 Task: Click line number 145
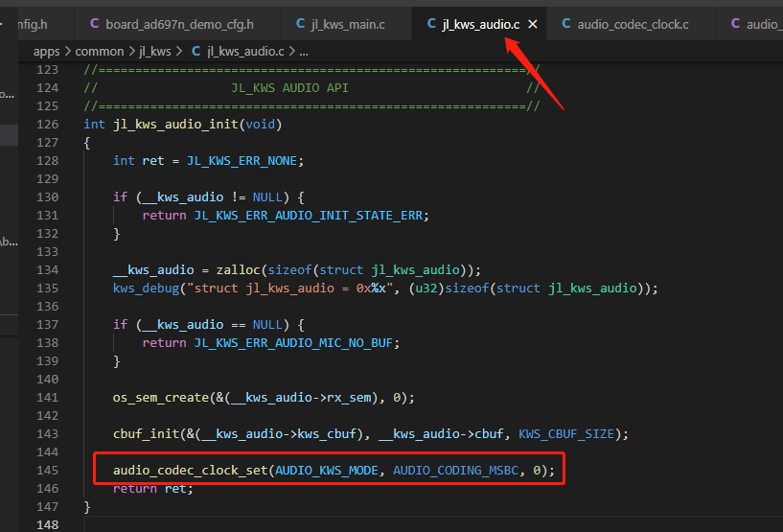coord(47,470)
